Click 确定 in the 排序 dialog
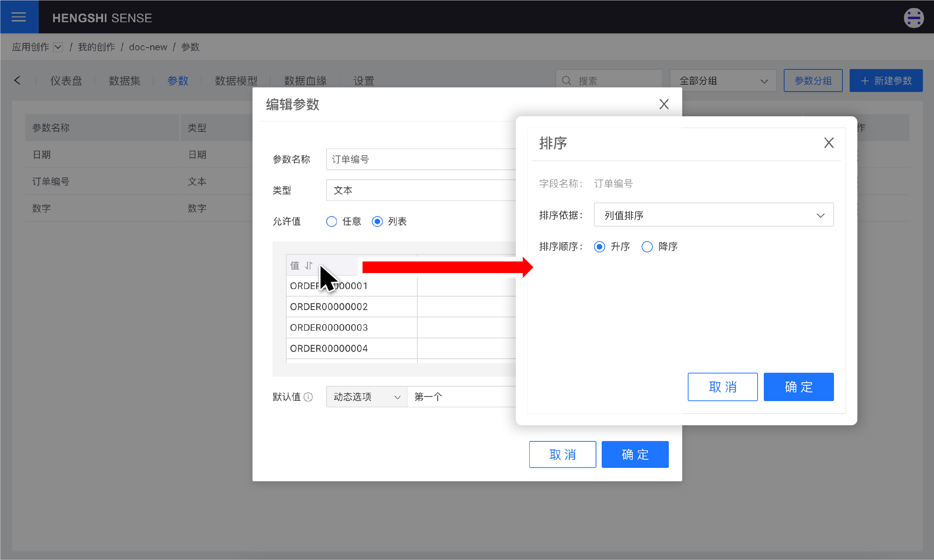This screenshot has height=560, width=934. 799,387
